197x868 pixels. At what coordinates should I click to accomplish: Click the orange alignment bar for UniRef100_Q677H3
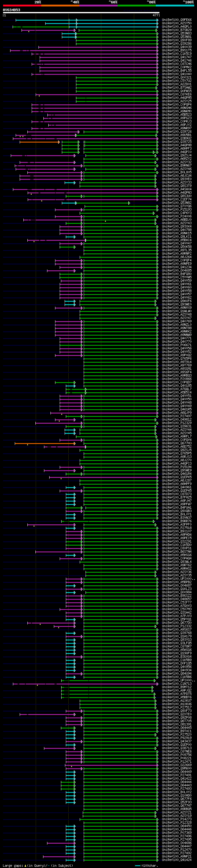point(45,443)
